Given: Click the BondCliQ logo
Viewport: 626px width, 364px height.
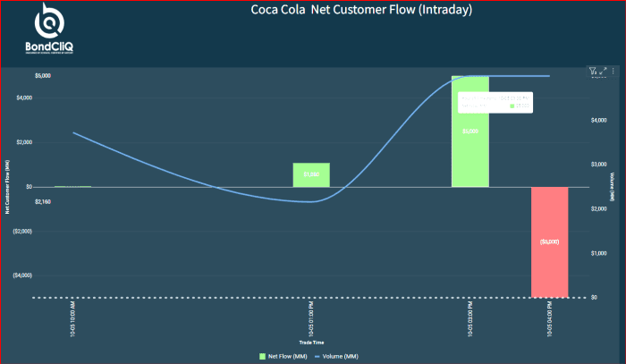Looking at the screenshot, I should [x=49, y=29].
